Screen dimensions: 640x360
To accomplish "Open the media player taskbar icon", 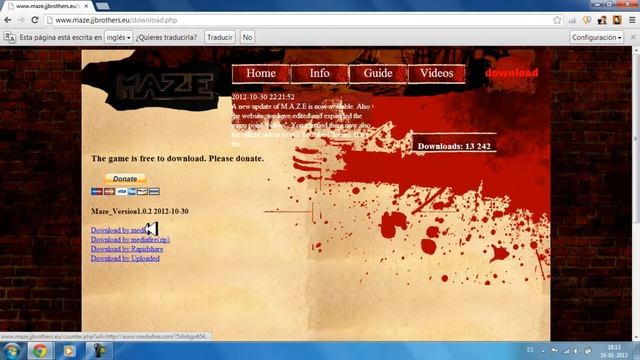I will 69,351.
